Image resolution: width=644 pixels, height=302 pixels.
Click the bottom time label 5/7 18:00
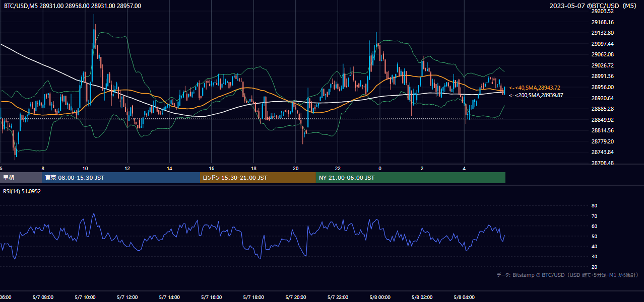coord(253,297)
